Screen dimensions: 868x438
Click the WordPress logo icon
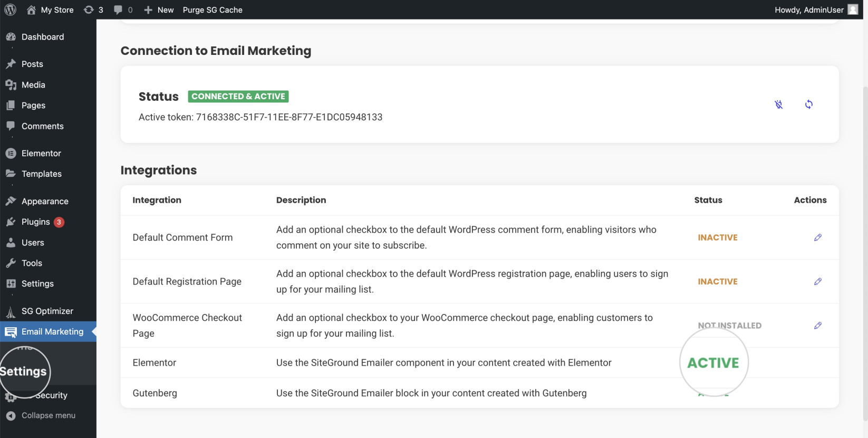pyautogui.click(x=11, y=9)
